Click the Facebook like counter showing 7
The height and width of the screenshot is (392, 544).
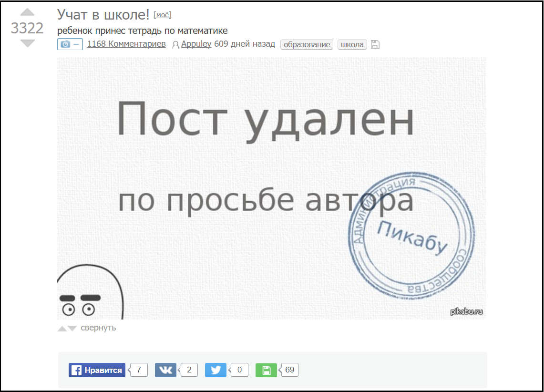coord(138,370)
